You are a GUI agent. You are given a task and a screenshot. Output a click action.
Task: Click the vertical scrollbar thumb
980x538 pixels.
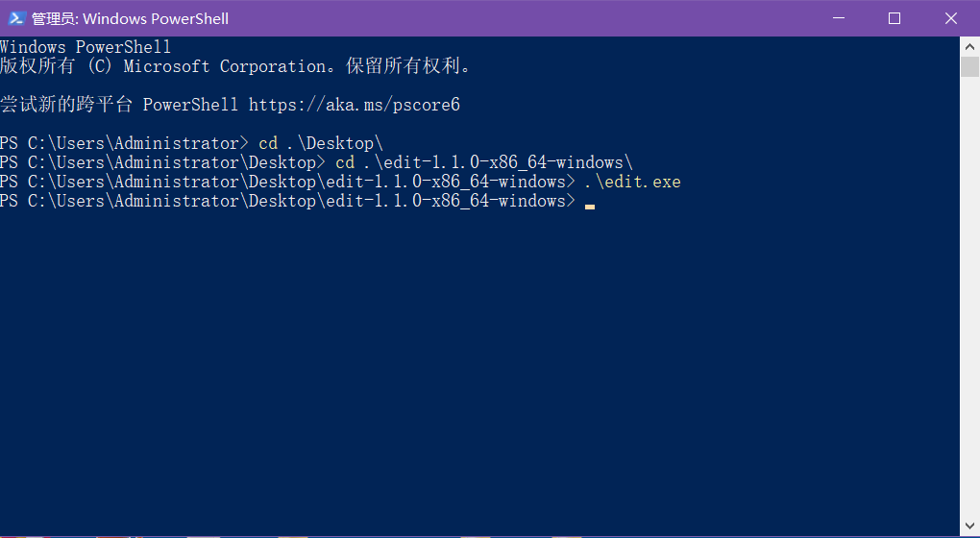[x=969, y=66]
